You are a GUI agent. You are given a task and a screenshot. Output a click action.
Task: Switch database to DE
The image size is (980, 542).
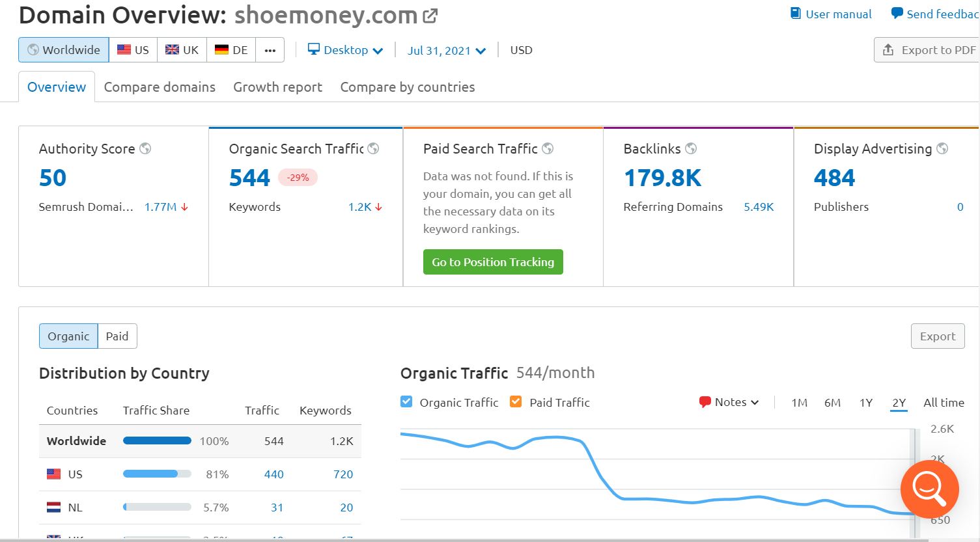pos(231,50)
